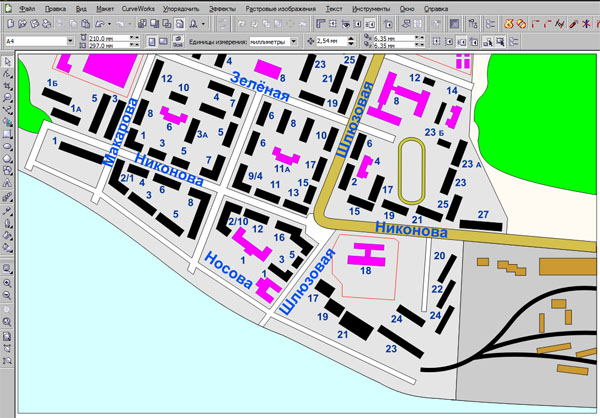Create a new document from the toolbar
The width and height of the screenshot is (600, 418).
point(9,22)
